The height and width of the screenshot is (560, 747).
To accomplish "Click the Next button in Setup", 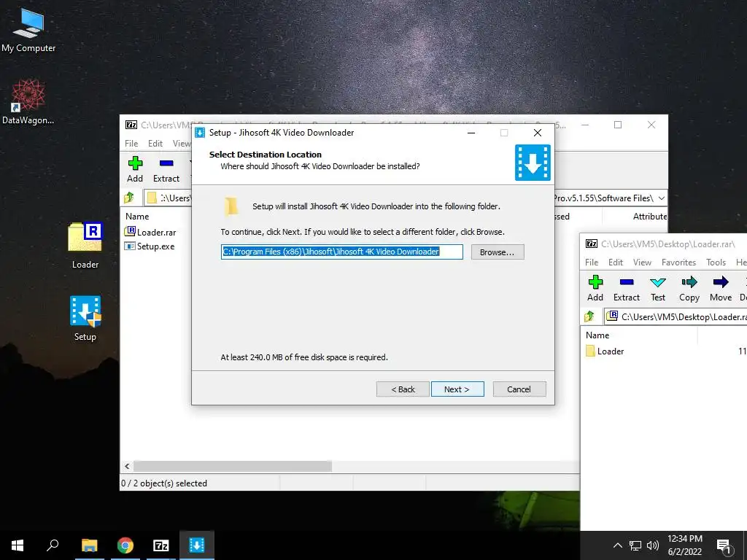I will click(x=457, y=389).
